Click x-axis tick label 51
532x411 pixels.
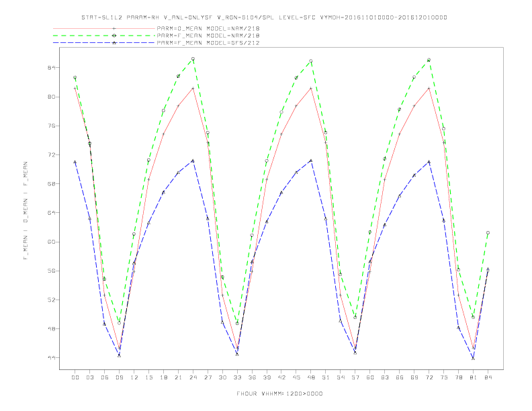326,377
